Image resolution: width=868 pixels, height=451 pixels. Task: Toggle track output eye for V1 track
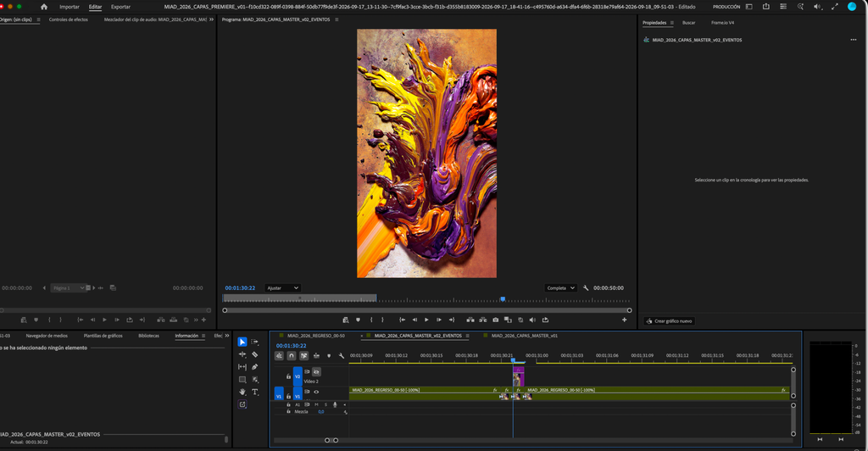tap(316, 392)
